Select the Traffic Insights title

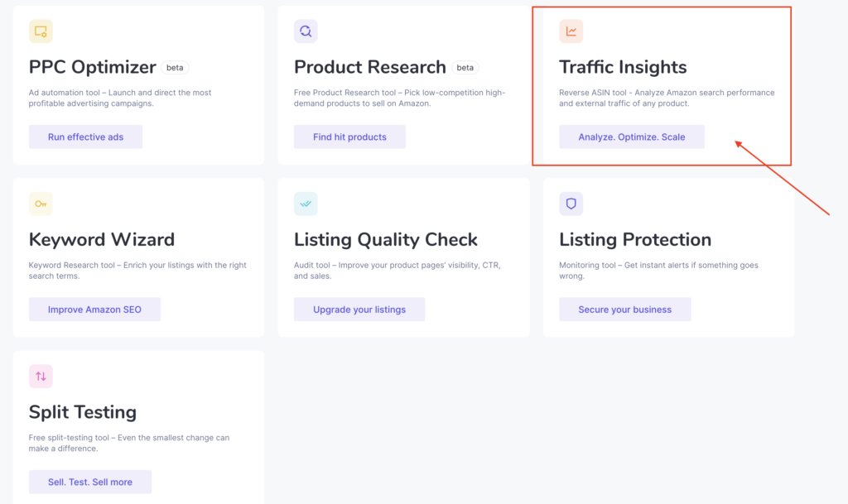coord(623,67)
